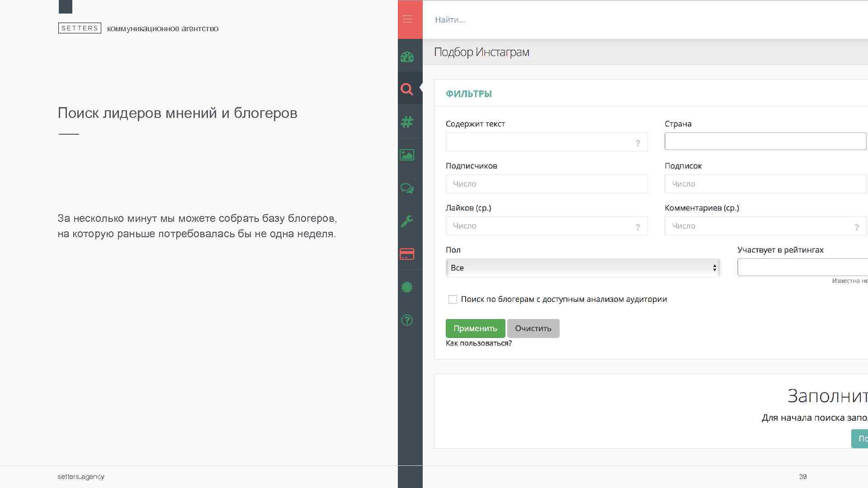Open the Как пользоваться? link

[x=478, y=343]
